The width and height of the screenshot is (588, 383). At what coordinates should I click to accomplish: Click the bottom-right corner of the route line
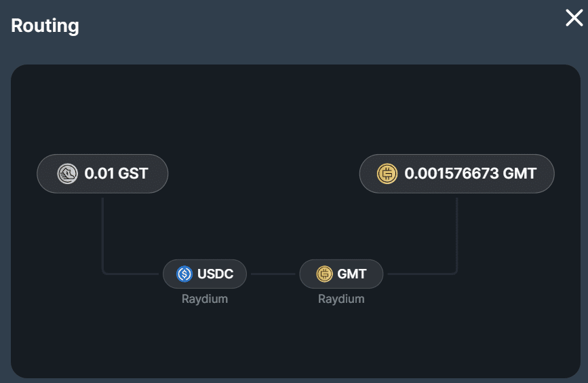click(x=456, y=273)
